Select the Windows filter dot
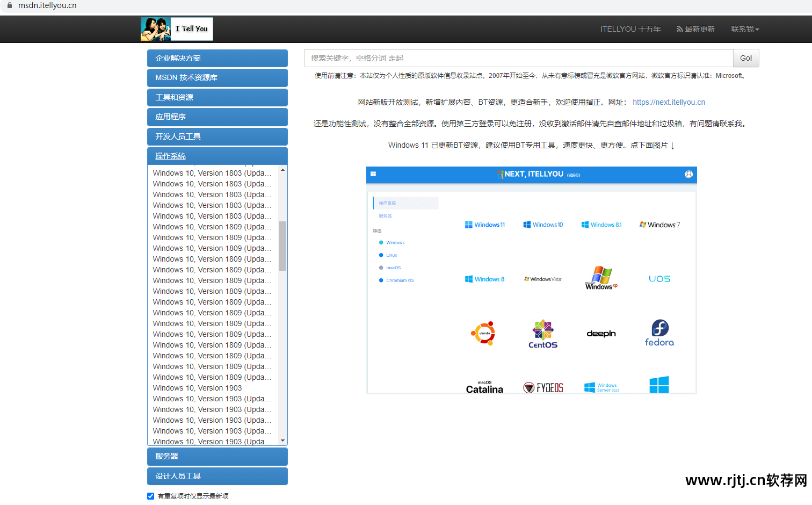 [x=381, y=242]
